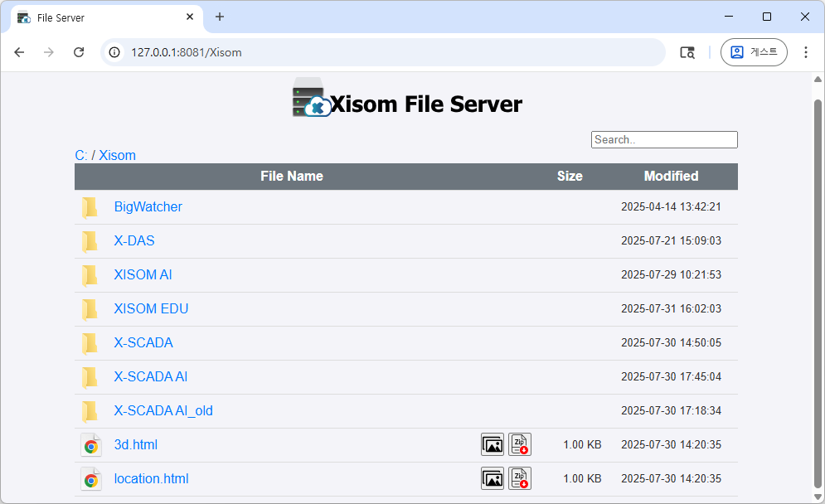Click the date 2025-07-30 14:50:05
The image size is (825, 504).
pyautogui.click(x=671, y=343)
